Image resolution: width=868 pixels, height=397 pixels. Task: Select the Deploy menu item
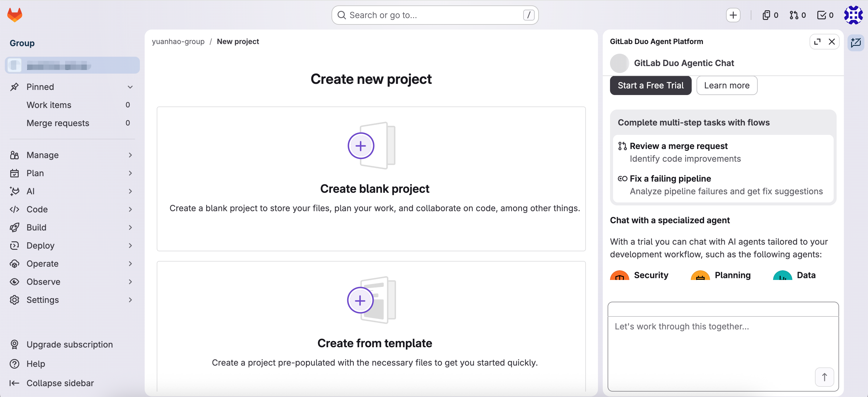click(x=72, y=246)
